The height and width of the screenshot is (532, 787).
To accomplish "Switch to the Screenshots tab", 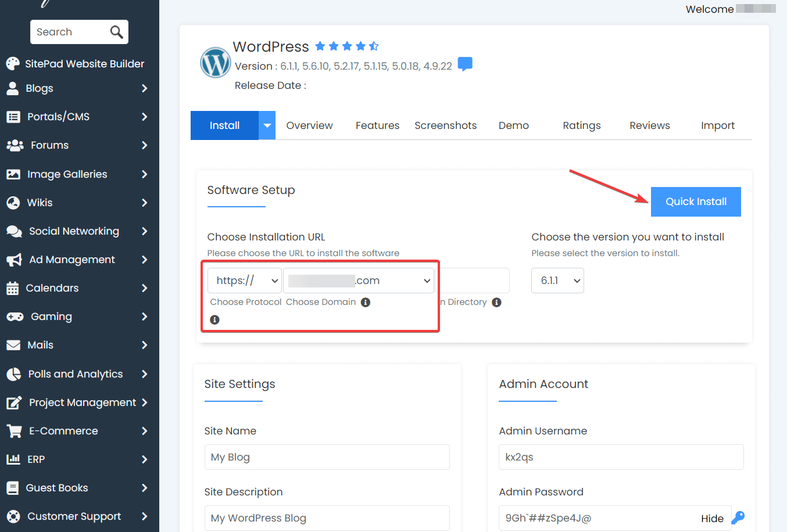I will pyautogui.click(x=445, y=125).
